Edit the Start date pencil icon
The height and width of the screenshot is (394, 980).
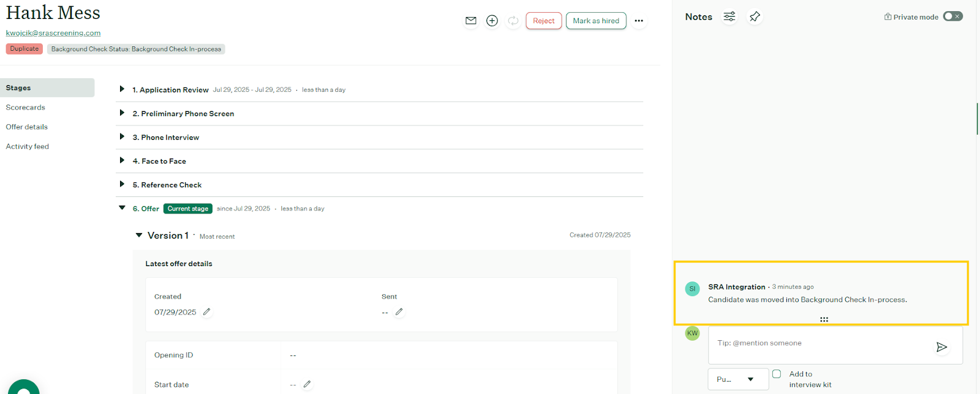(x=307, y=384)
